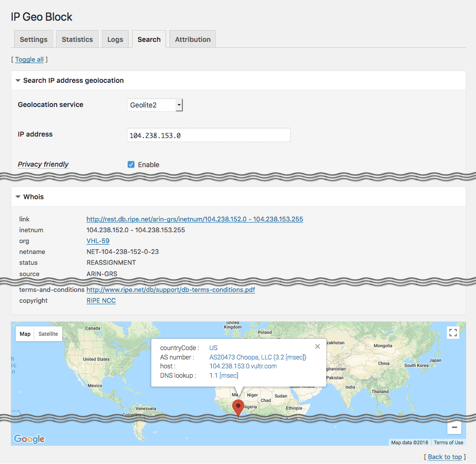Zoom out the map with minus button
Image resolution: width=476 pixels, height=464 pixels.
tap(454, 428)
